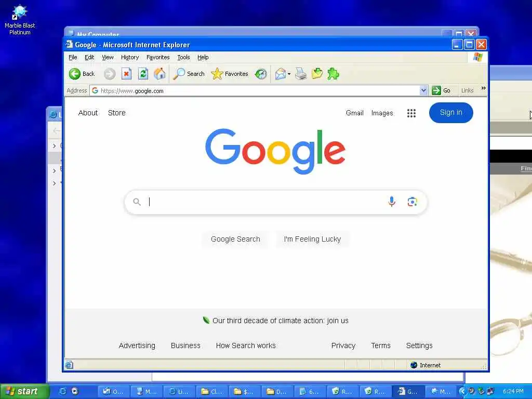Open the View menu
Image resolution: width=532 pixels, height=399 pixels.
coord(108,57)
